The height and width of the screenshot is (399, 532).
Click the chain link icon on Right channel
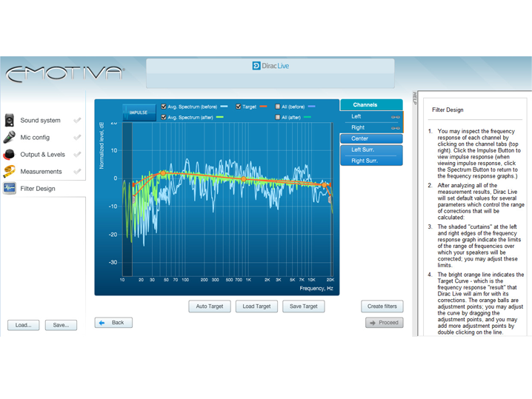(x=395, y=128)
